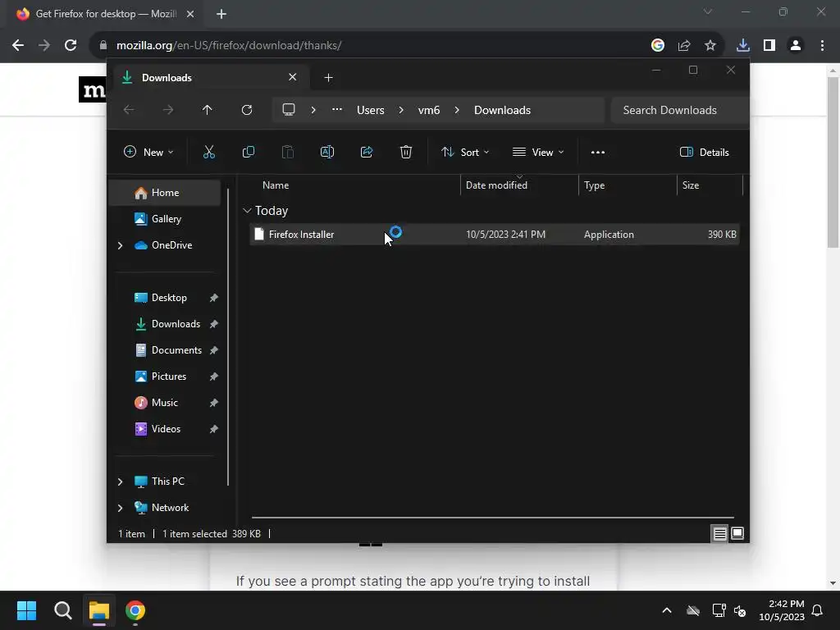Open the taskbar Search icon
The image size is (840, 630).
point(62,610)
